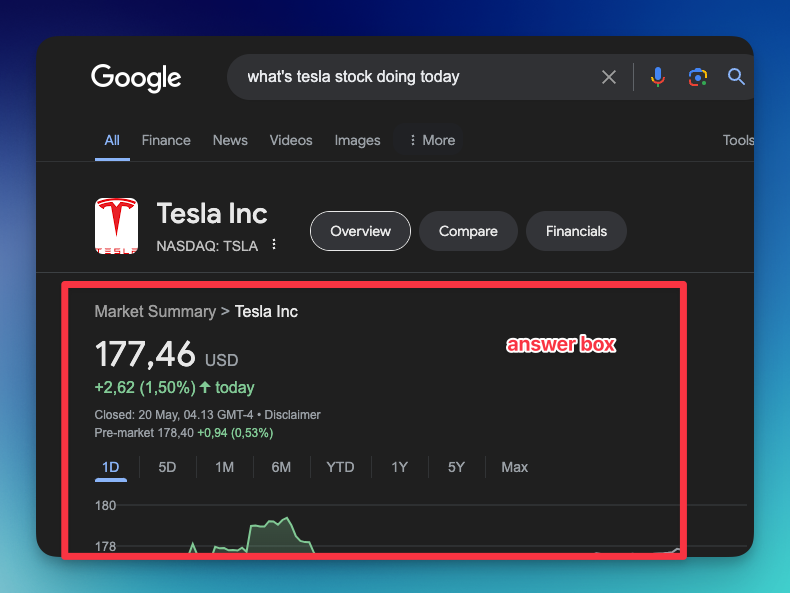This screenshot has width=790, height=593.
Task: Select the Financials chip
Action: point(576,231)
